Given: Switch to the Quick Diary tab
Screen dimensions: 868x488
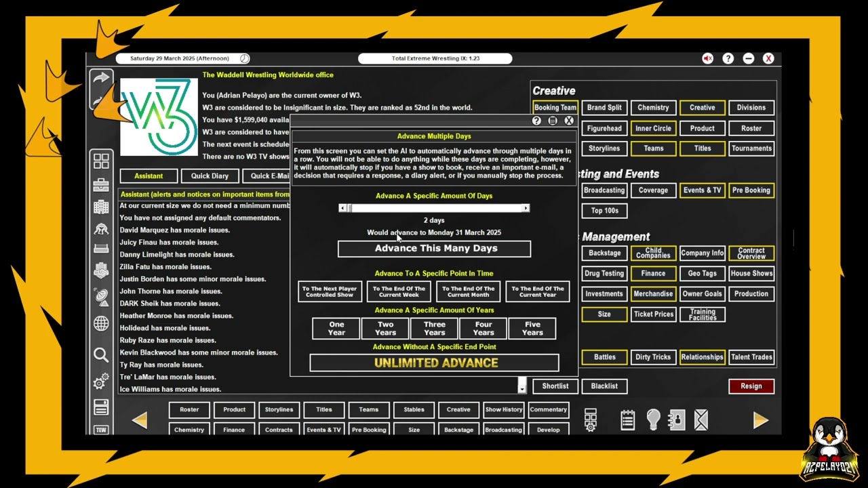Looking at the screenshot, I should click(210, 176).
